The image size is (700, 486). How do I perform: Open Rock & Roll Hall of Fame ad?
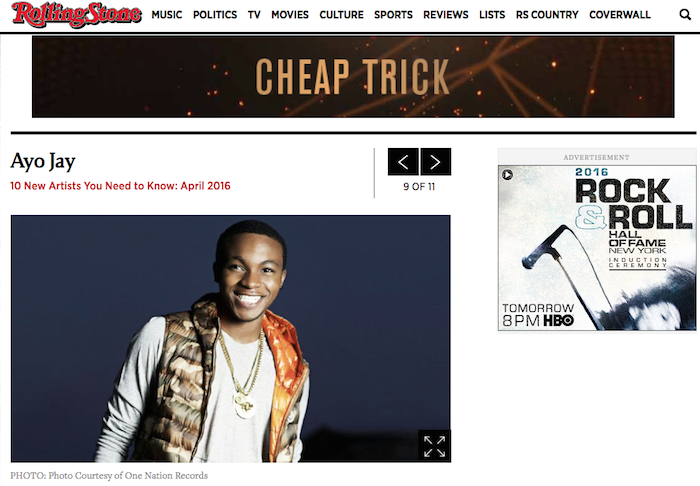pyautogui.click(x=597, y=248)
